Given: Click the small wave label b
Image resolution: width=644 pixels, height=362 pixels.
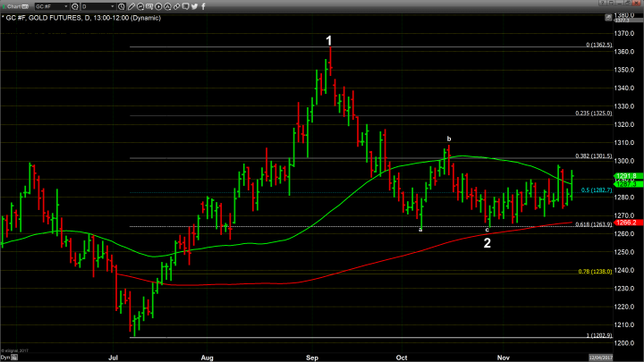Looking at the screenshot, I should tap(449, 139).
